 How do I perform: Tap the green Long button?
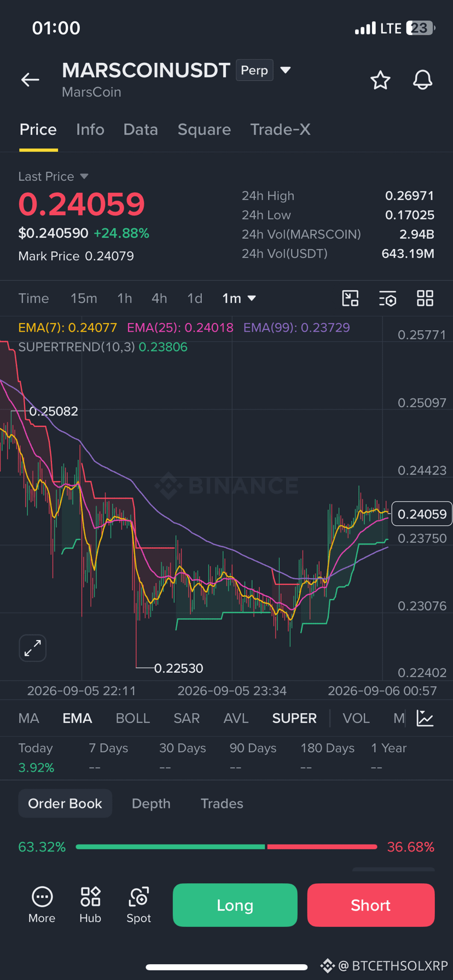(235, 905)
